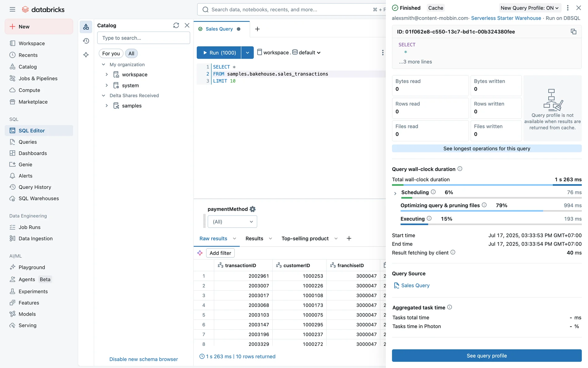Open kebab menu next to New Query Profile

pyautogui.click(x=567, y=8)
